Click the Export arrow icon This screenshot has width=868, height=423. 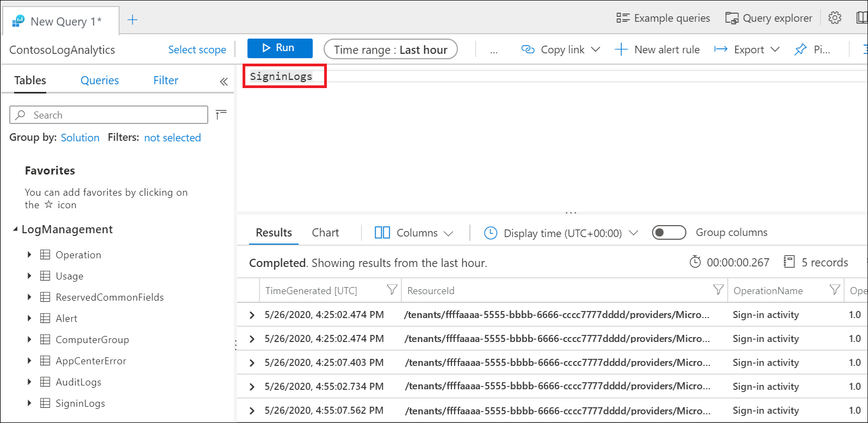pos(721,49)
